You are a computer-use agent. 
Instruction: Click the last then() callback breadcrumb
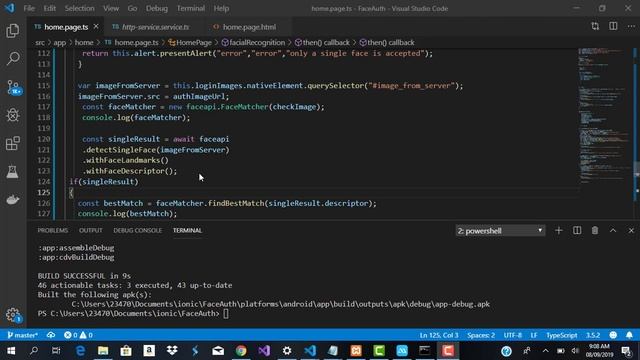[387, 42]
